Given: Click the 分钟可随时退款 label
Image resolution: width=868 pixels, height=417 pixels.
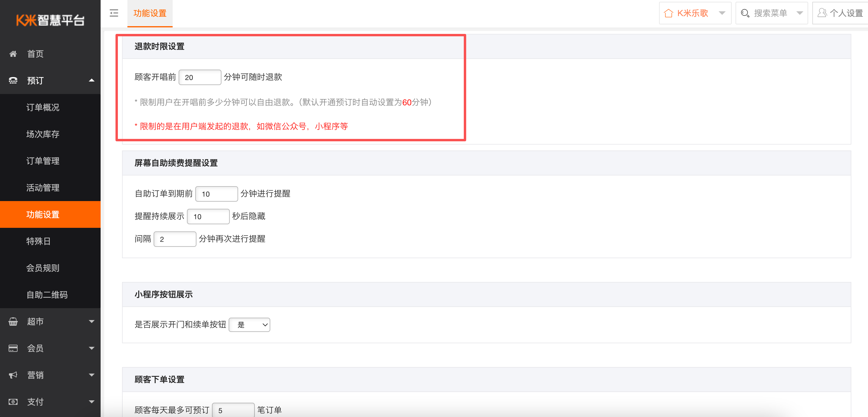Looking at the screenshot, I should 253,77.
